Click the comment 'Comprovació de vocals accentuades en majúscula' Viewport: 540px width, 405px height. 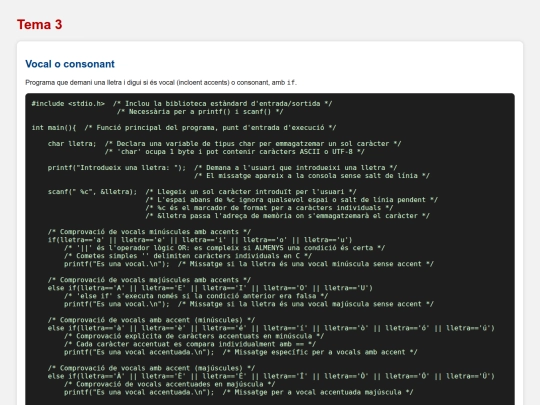point(169,384)
